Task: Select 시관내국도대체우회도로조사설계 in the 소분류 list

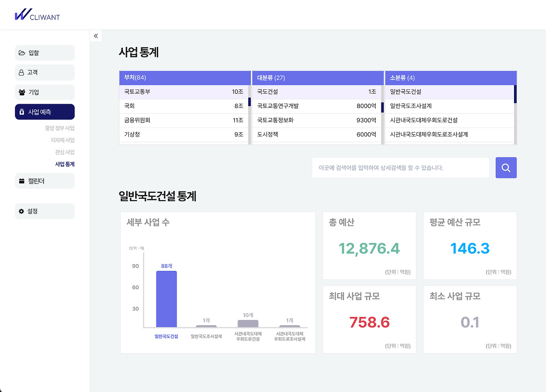Action: [450, 134]
